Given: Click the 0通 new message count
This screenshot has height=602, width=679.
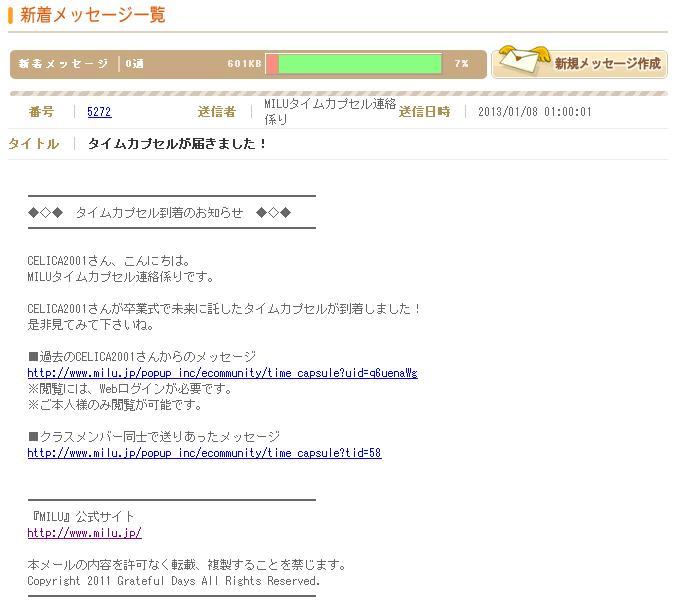Looking at the screenshot, I should (x=134, y=64).
